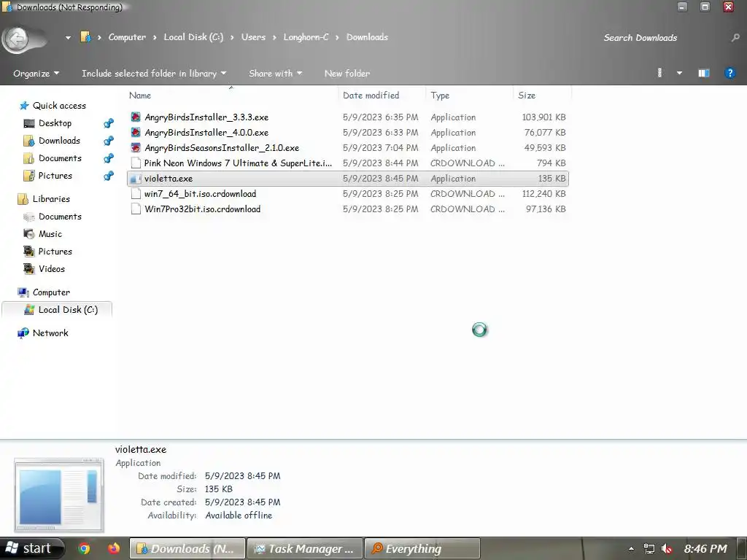The width and height of the screenshot is (747, 560).
Task: Sort by the Date modified column header
Action: (382, 96)
